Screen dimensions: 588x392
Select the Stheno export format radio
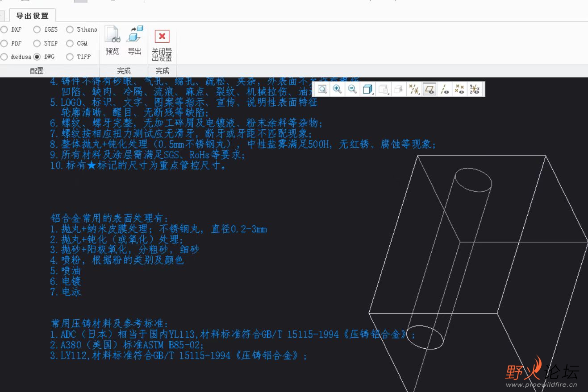point(70,29)
